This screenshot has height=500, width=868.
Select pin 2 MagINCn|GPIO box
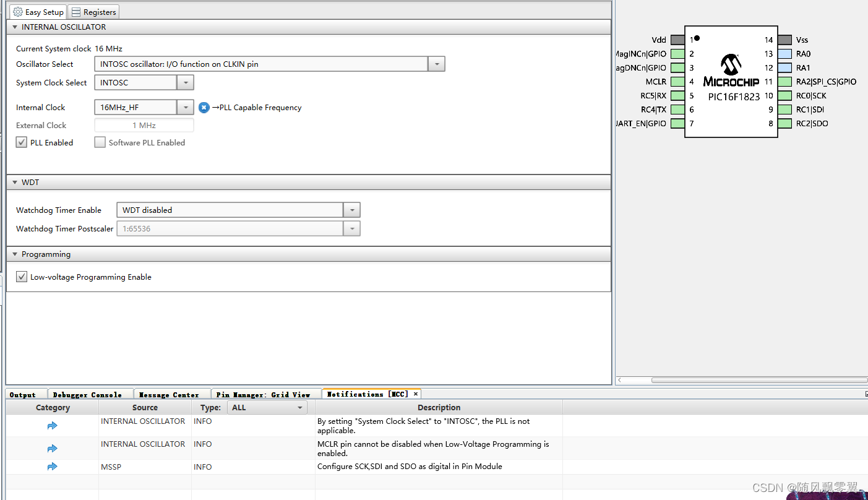pos(677,54)
